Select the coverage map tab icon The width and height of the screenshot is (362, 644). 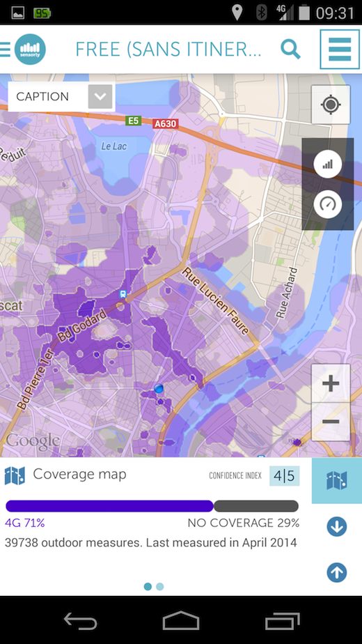[x=336, y=480]
